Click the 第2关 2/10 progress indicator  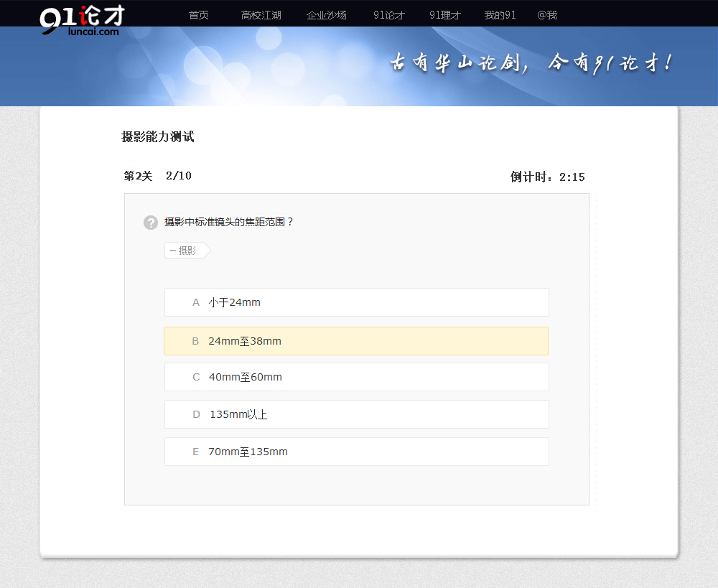(x=157, y=176)
